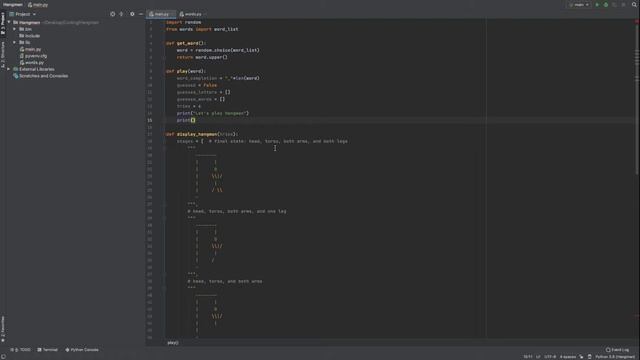Open the Project view dropdown
This screenshot has width=640, height=360.
pyautogui.click(x=22, y=14)
